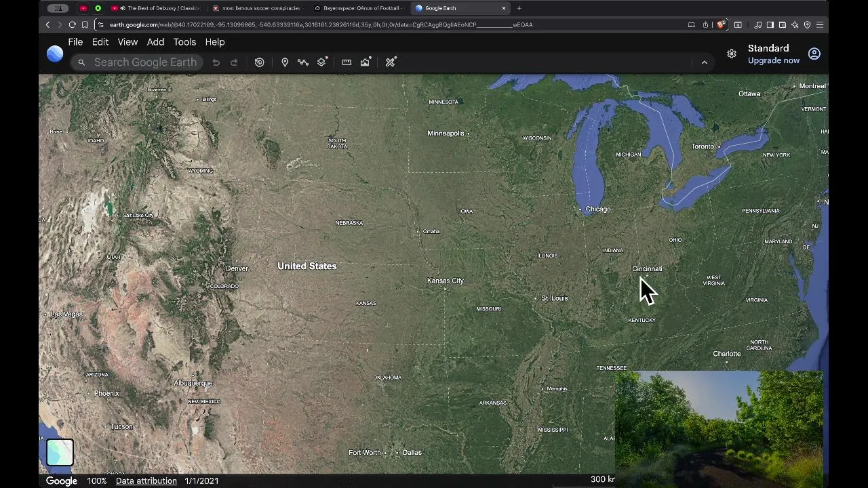Image resolution: width=868 pixels, height=488 pixels.
Task: Open the design tools icon with crossed ruler
Action: click(x=391, y=62)
